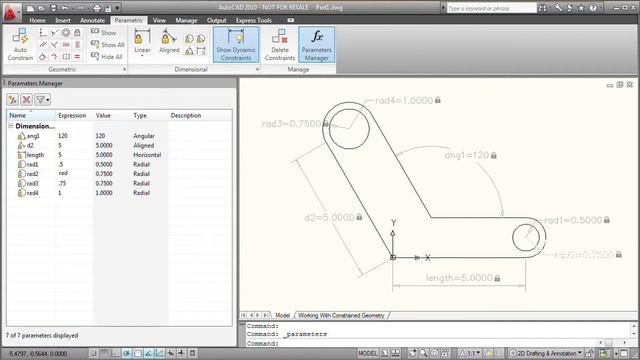Select the Model layout tab
Screen dimensions: 640x360
pyautogui.click(x=282, y=316)
